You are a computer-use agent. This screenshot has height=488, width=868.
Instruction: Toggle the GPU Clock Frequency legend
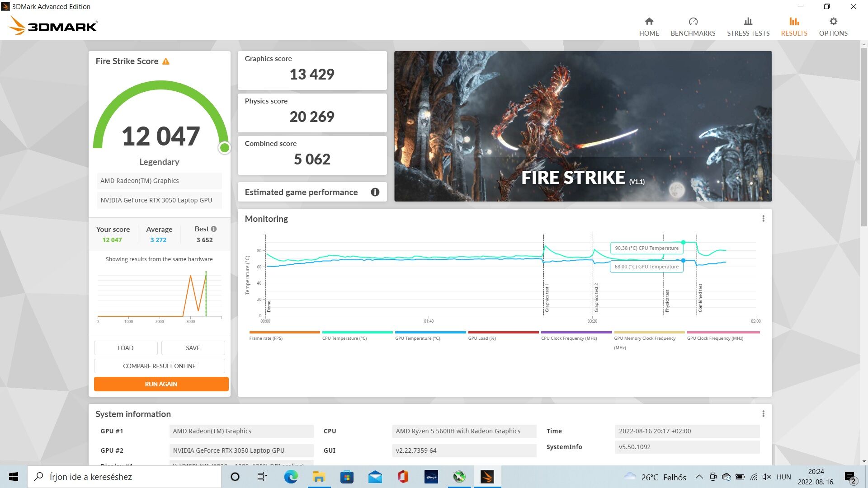point(722,336)
